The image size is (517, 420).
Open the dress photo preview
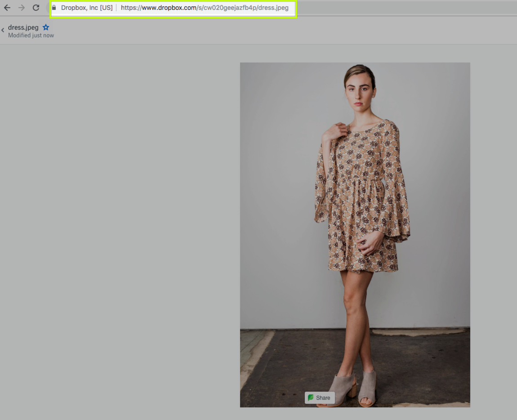(355, 235)
